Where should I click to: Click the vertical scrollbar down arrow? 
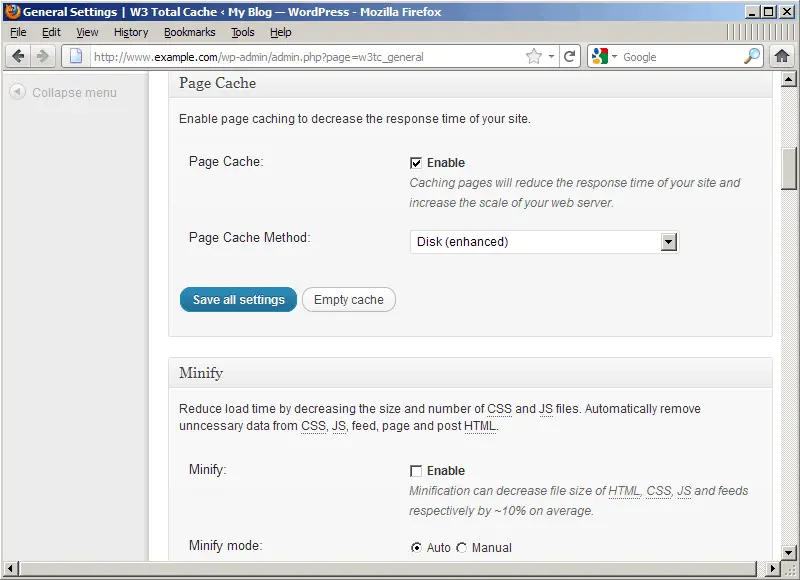click(x=789, y=552)
